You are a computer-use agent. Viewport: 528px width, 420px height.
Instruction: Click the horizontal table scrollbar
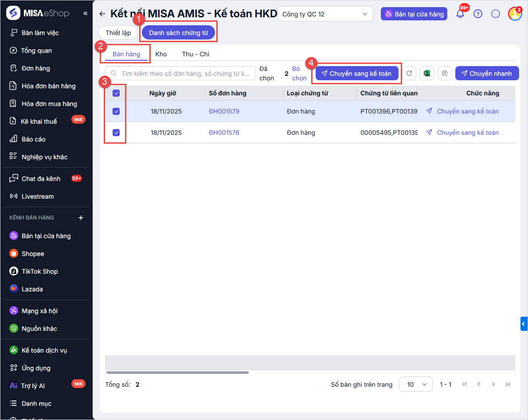pyautogui.click(x=177, y=373)
